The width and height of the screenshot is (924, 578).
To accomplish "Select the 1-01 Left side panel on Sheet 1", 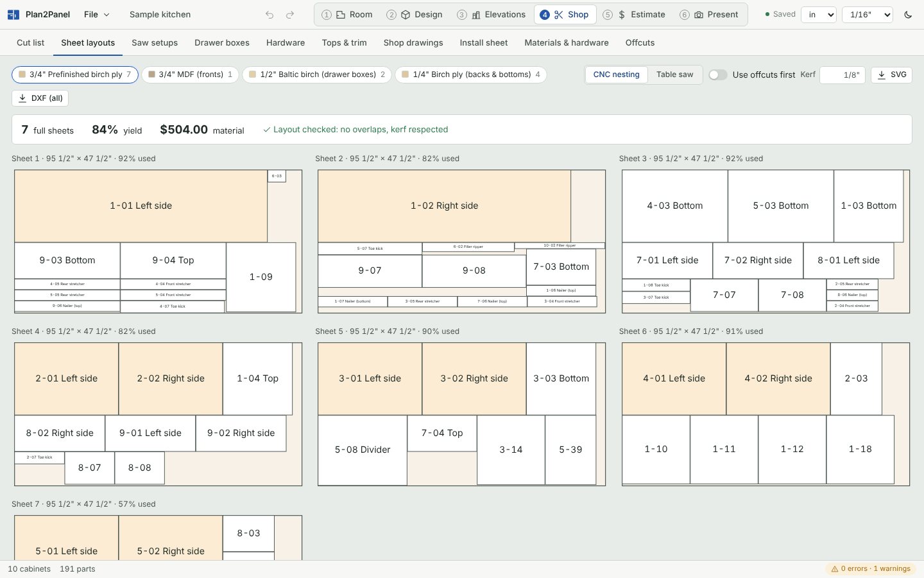I will 141,206.
